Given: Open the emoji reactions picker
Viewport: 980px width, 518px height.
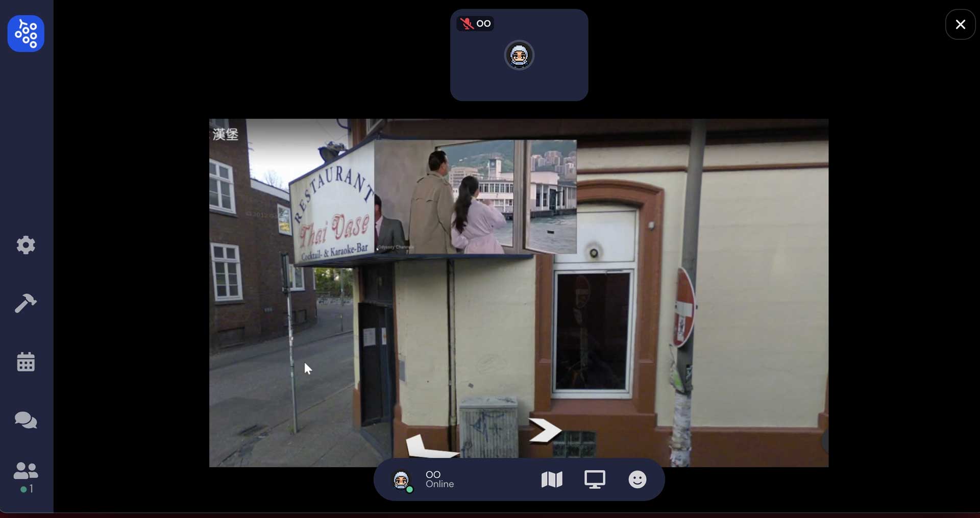Looking at the screenshot, I should point(637,480).
